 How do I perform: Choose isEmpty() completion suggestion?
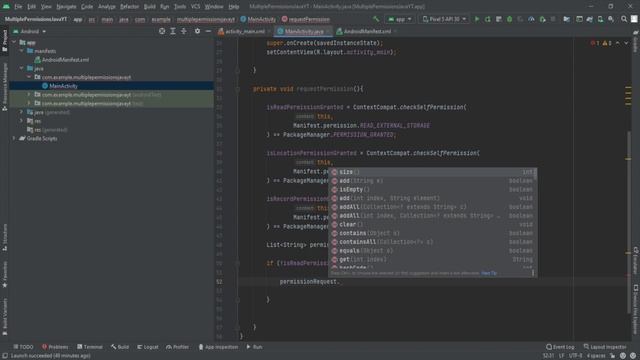pos(432,189)
